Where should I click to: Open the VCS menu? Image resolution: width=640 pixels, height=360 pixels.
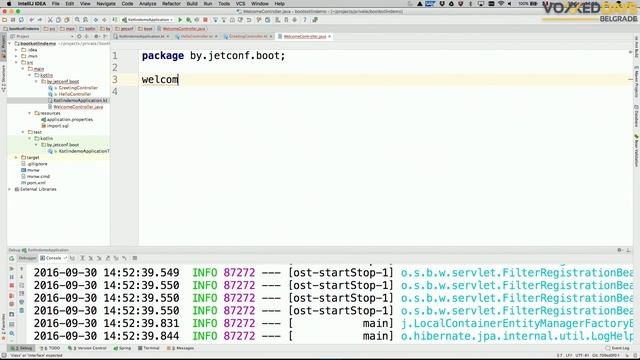click(x=240, y=4)
